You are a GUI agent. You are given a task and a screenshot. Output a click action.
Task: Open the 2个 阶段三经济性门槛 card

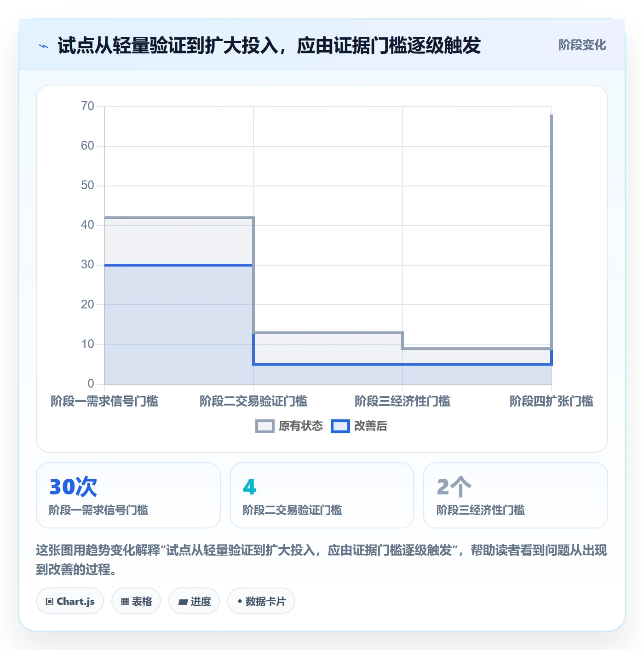pyautogui.click(x=516, y=495)
